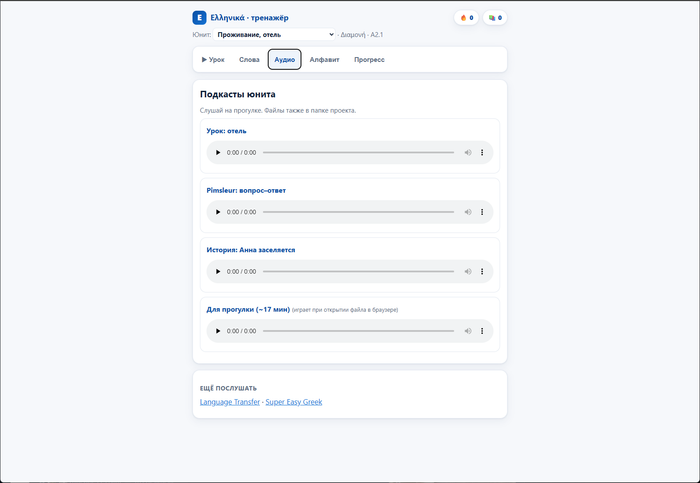Expand the Юнит dropdown 'Проживание, отель'

pos(274,34)
